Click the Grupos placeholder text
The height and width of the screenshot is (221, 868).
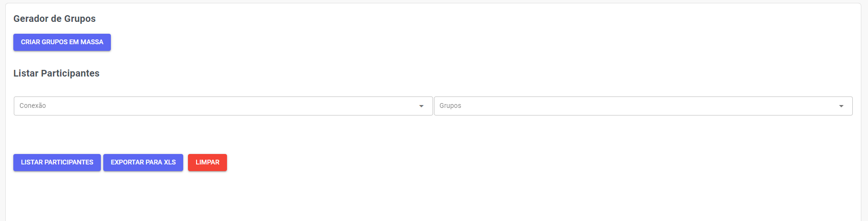point(450,106)
